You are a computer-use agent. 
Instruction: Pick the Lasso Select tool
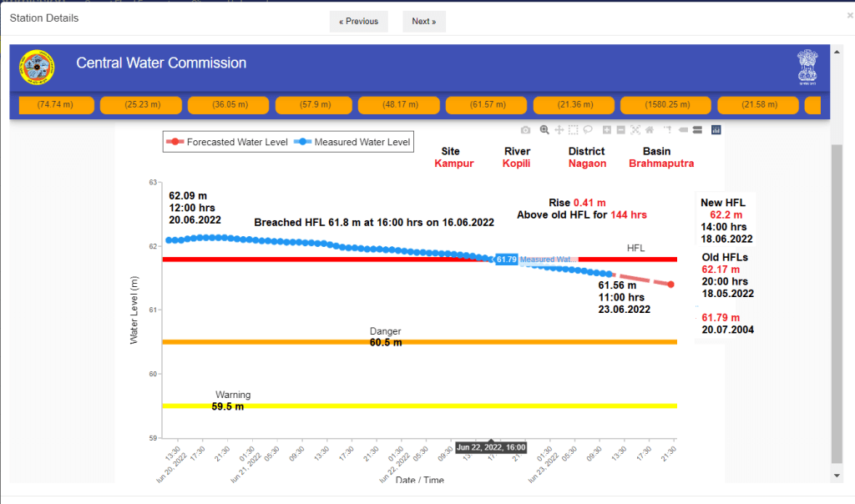[588, 130]
